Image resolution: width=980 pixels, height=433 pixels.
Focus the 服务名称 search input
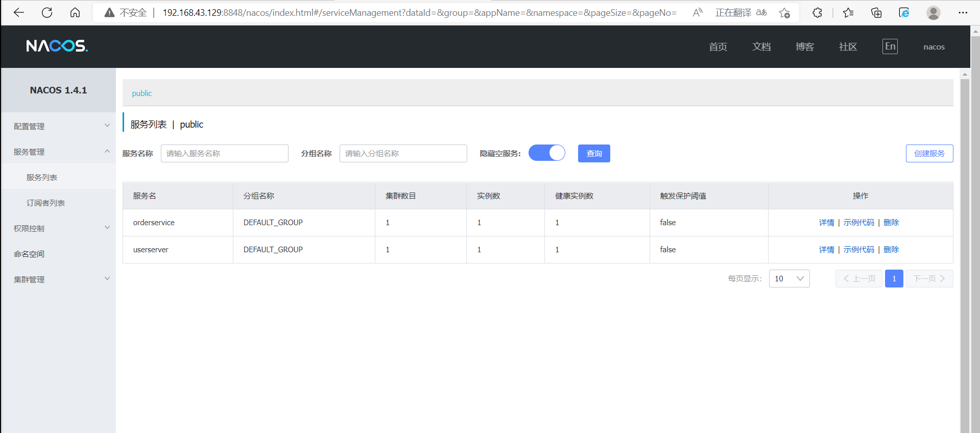(225, 153)
